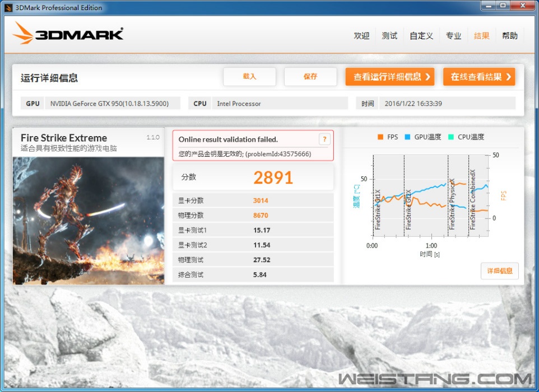Close the 3DMark window
Screen dimensions: 539x392
click(x=523, y=6)
